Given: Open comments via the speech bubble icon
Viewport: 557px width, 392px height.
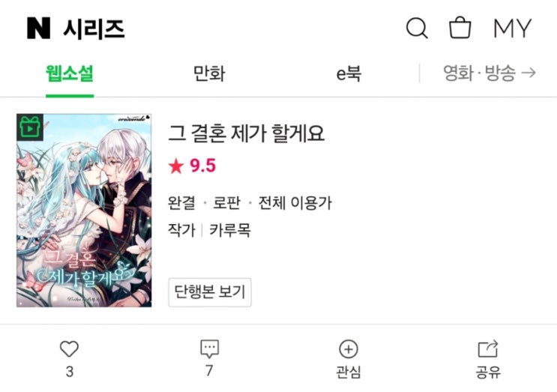Looking at the screenshot, I should click(210, 349).
